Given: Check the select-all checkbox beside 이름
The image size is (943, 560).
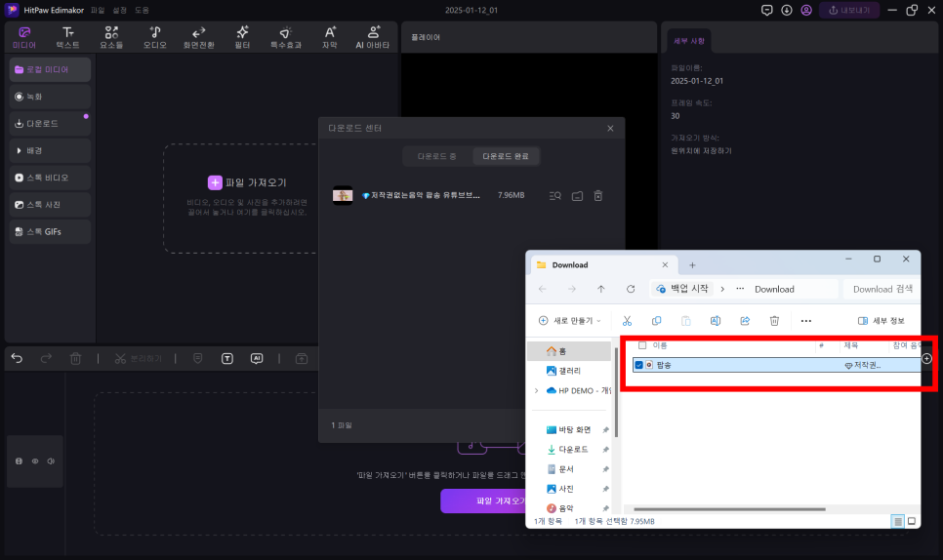Looking at the screenshot, I should [642, 345].
